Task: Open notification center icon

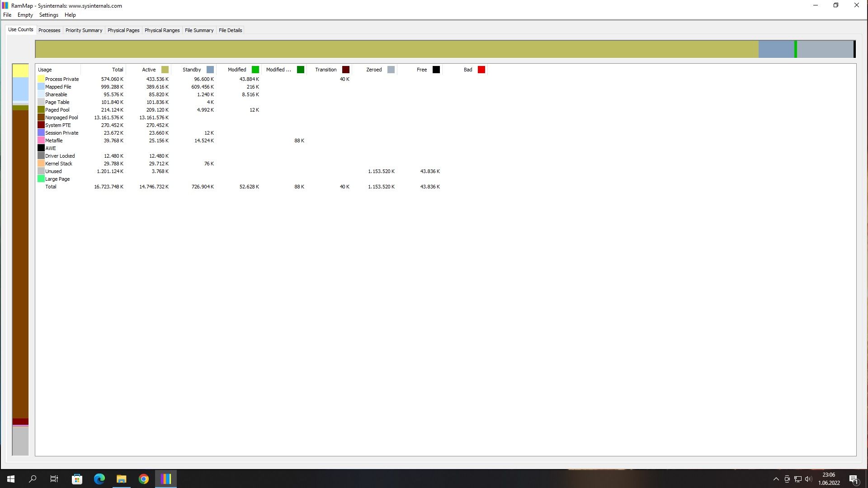Action: pos(854,479)
